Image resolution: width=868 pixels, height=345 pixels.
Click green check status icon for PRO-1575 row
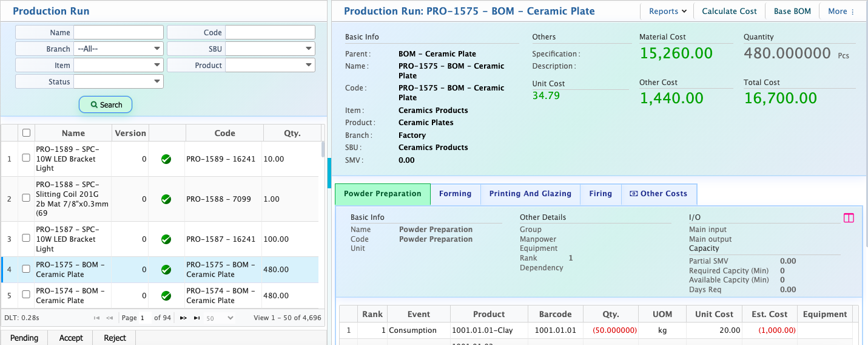click(x=166, y=270)
